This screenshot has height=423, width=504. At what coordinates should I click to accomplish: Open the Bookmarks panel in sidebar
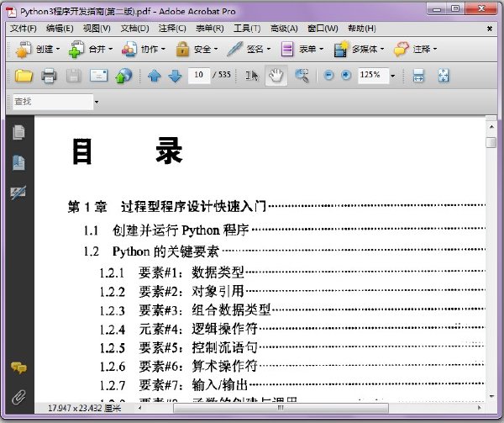(x=18, y=163)
